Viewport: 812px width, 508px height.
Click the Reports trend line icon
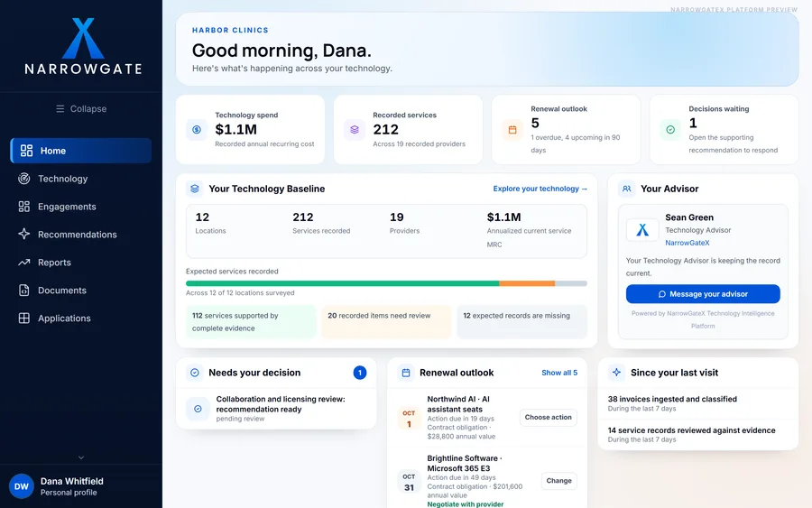(x=23, y=263)
